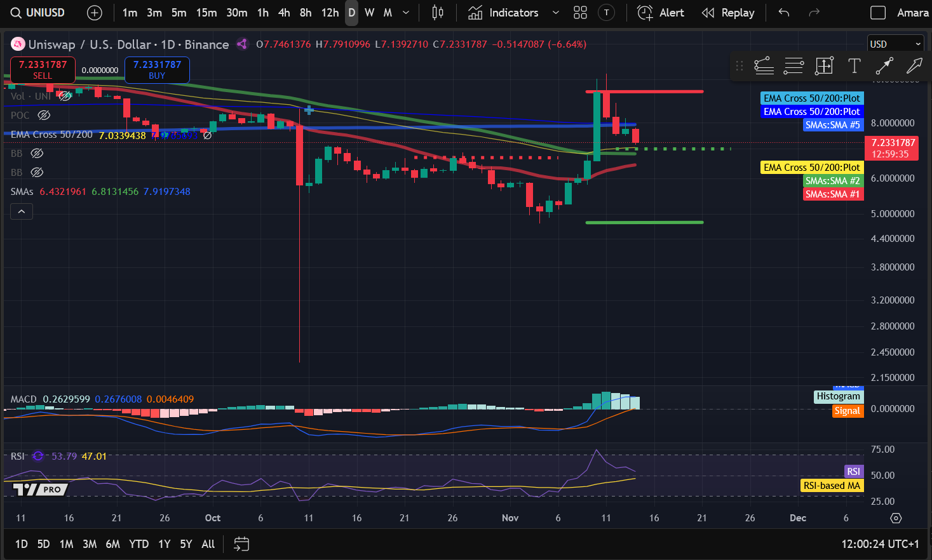Select the W weekly timeframe
932x560 pixels.
[369, 13]
